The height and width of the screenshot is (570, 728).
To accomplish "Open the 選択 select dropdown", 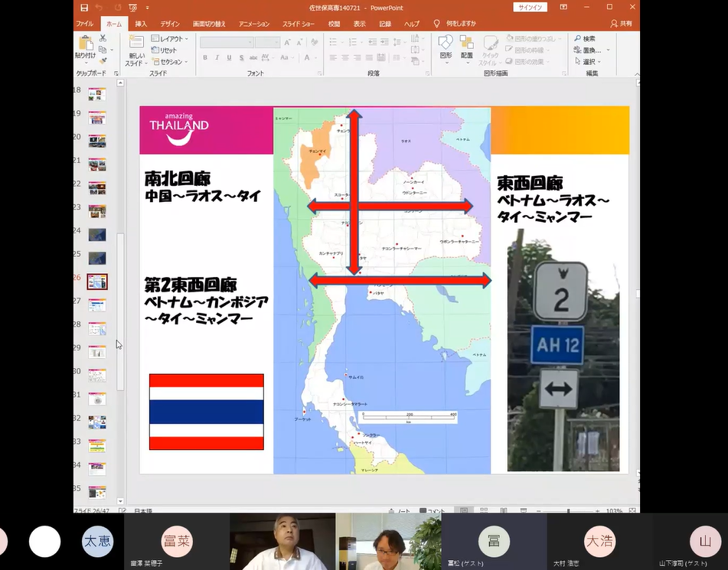I will [x=588, y=62].
